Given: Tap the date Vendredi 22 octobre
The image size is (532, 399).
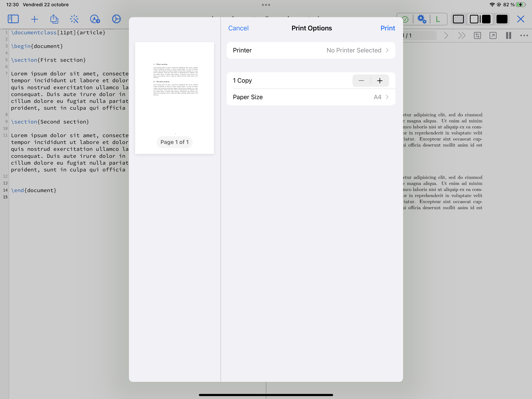Looking at the screenshot, I should [46, 4].
